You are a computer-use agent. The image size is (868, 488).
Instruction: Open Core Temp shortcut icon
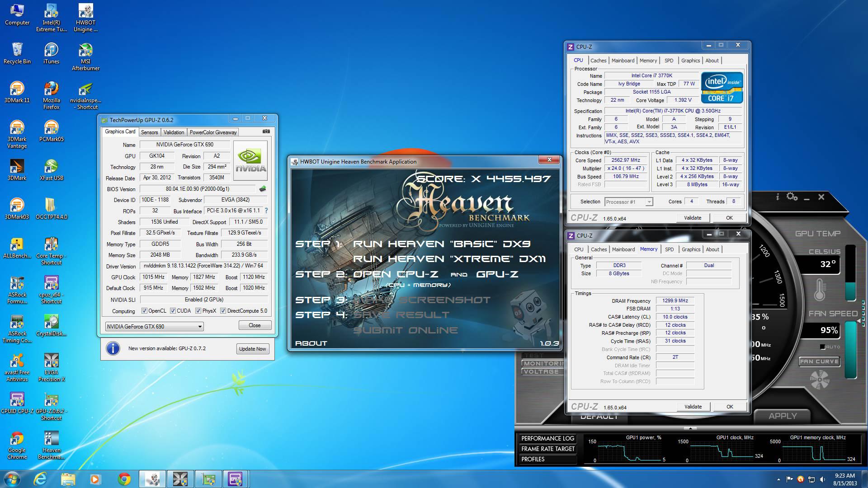pos(51,251)
